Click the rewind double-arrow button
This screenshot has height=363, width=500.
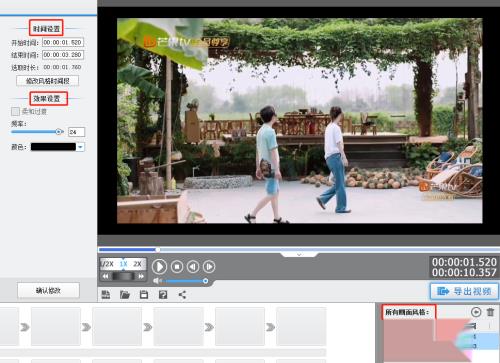click(105, 276)
